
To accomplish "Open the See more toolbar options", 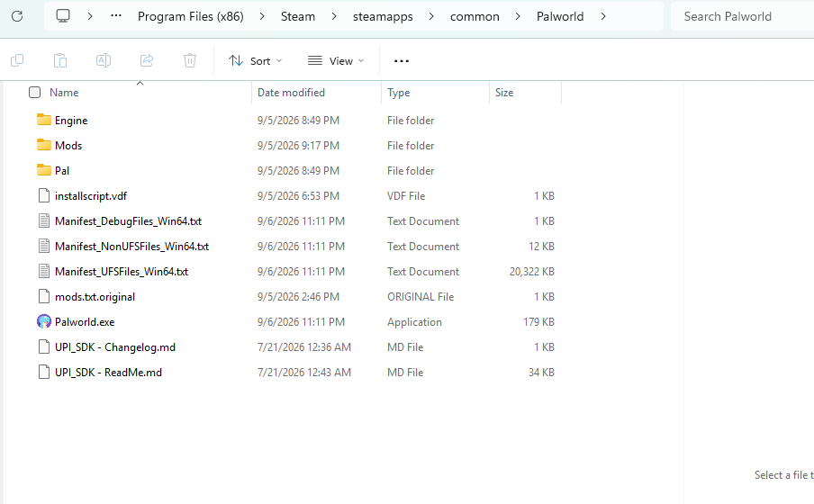I will coord(402,60).
